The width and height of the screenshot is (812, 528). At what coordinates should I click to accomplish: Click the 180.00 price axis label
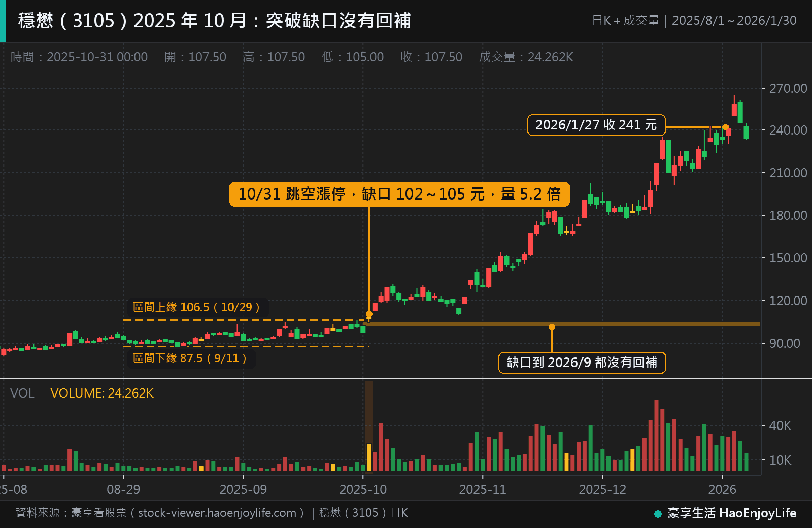click(x=788, y=215)
